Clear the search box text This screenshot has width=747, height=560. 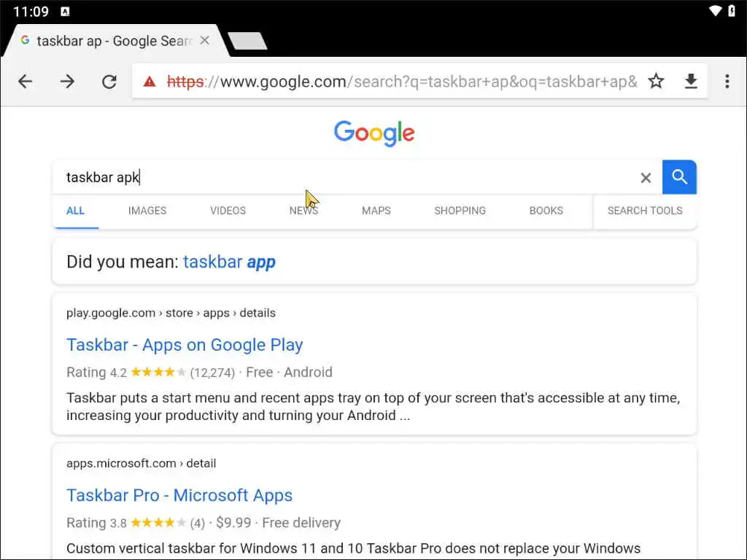(x=646, y=178)
